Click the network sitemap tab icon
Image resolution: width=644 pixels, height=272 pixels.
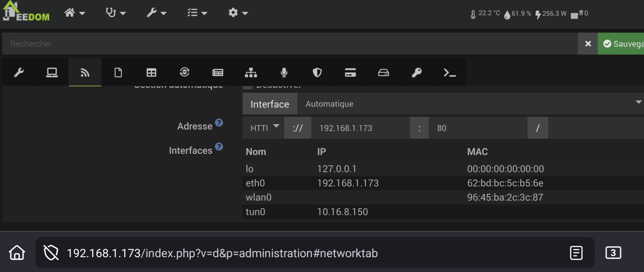point(251,73)
